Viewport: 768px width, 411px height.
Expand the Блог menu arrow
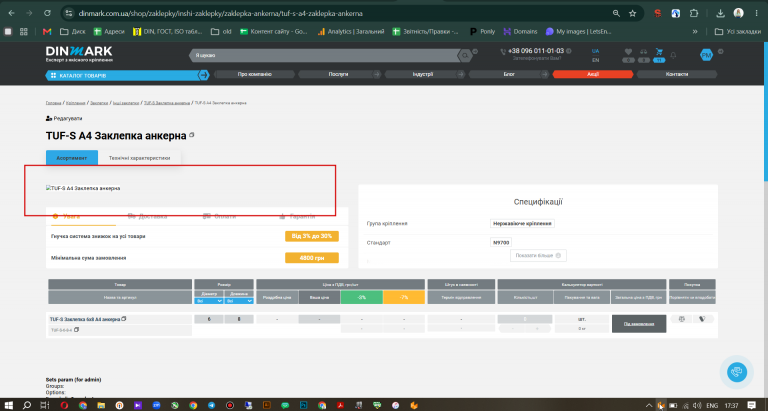click(545, 74)
